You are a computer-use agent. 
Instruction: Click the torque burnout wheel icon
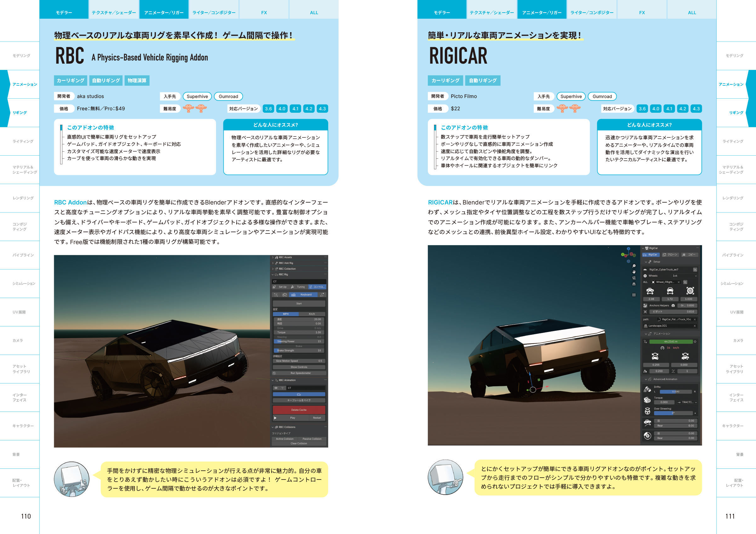(647, 400)
